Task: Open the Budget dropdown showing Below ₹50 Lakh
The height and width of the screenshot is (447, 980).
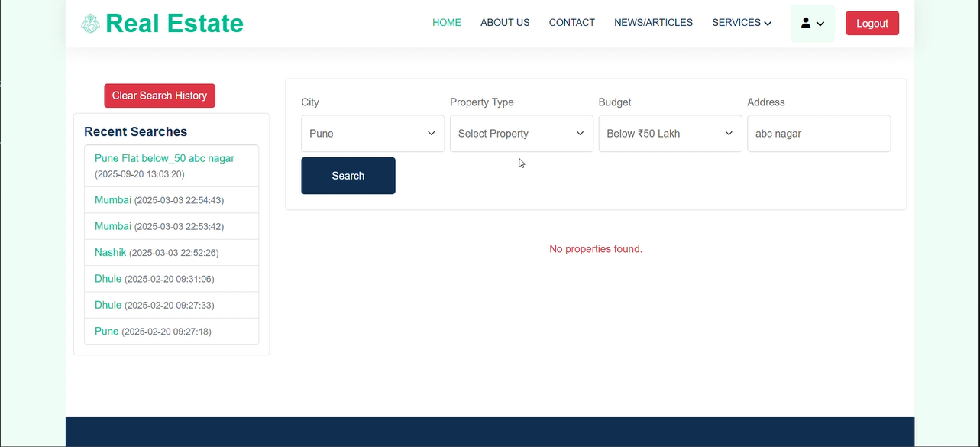Action: pyautogui.click(x=669, y=133)
